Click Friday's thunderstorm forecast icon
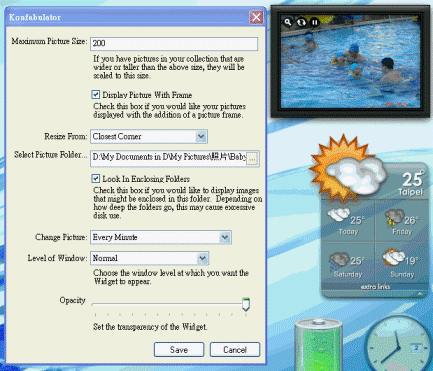The height and width of the screenshot is (371, 433). [394, 217]
